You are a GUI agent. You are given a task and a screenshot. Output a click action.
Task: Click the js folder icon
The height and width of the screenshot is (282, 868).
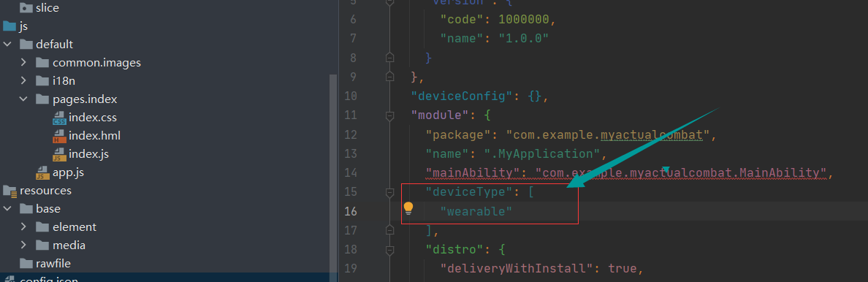[x=9, y=26]
